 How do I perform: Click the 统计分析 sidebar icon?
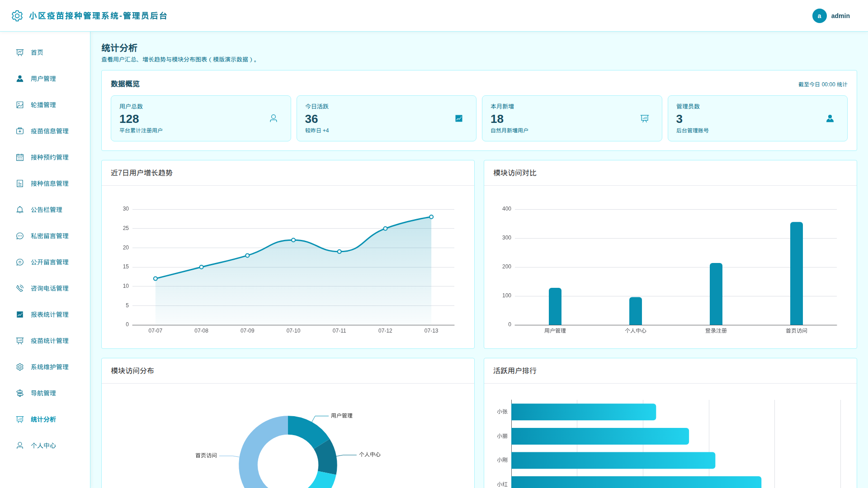pos(20,419)
